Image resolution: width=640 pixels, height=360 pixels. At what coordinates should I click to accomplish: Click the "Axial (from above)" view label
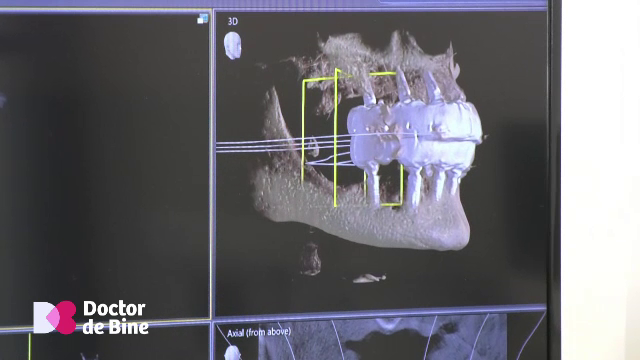[259, 332]
